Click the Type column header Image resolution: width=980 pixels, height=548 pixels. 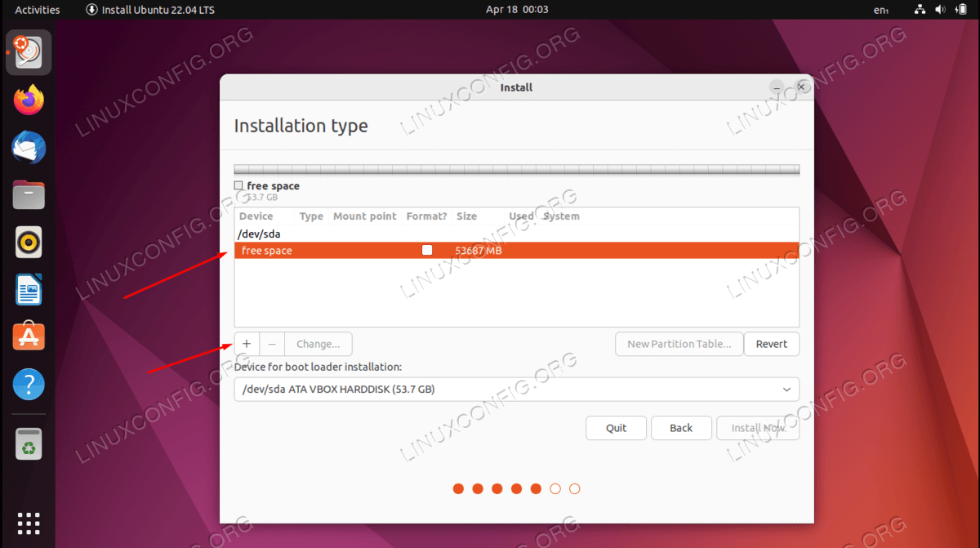coord(311,216)
